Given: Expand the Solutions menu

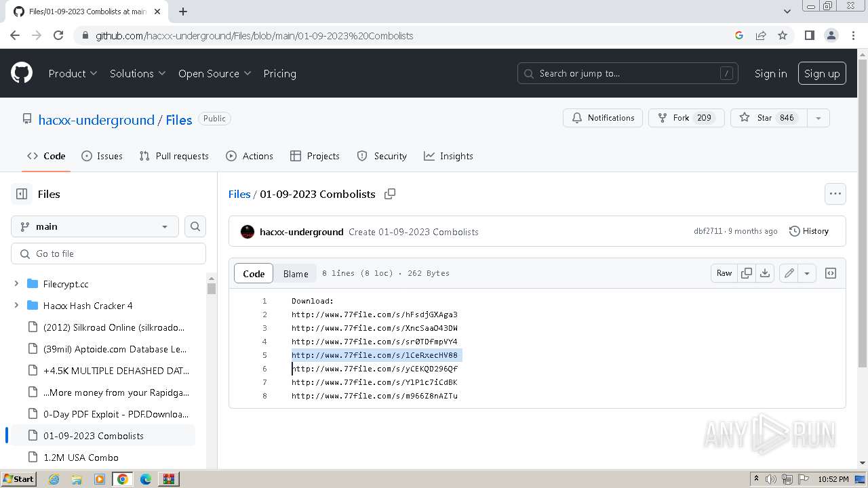Looking at the screenshot, I should 138,73.
